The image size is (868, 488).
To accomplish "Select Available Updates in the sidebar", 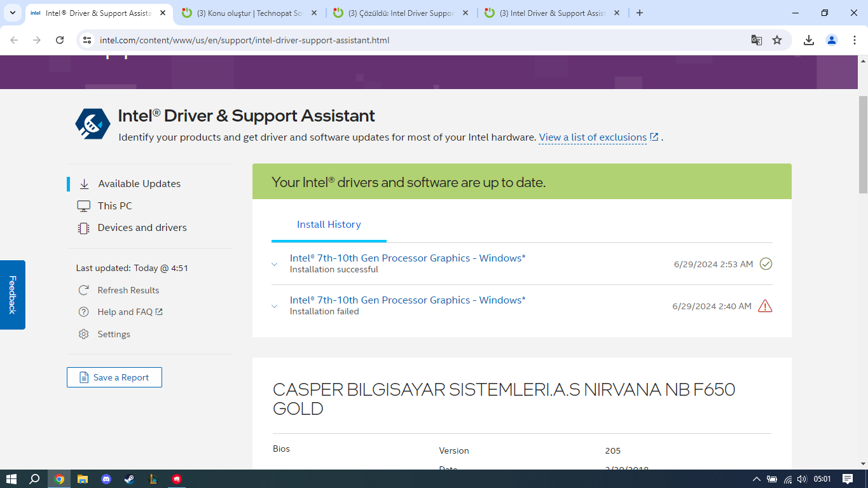I will point(139,184).
